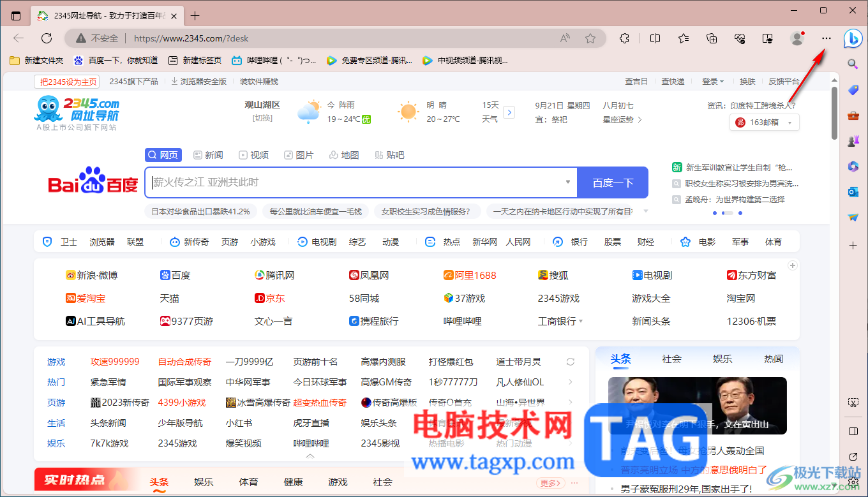Open a new tab with plus button

click(x=195, y=16)
